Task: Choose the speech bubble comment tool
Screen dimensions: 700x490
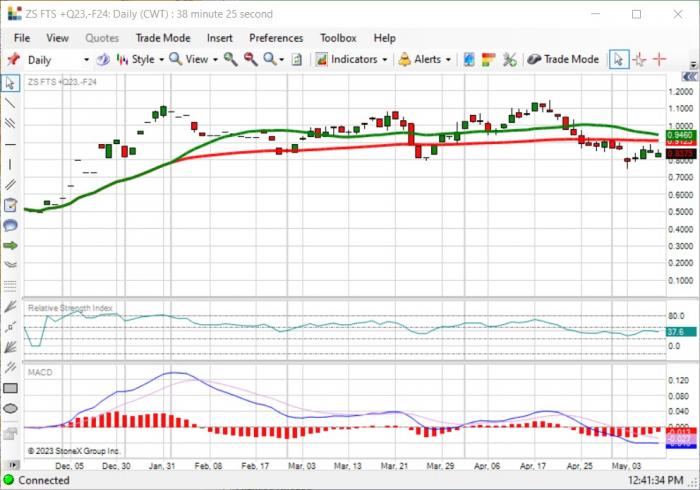Action: coord(10,225)
